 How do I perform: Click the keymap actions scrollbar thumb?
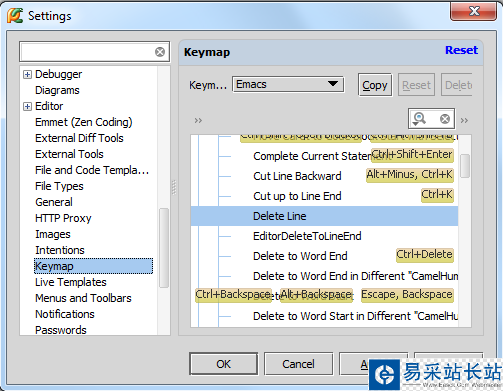tap(465, 166)
